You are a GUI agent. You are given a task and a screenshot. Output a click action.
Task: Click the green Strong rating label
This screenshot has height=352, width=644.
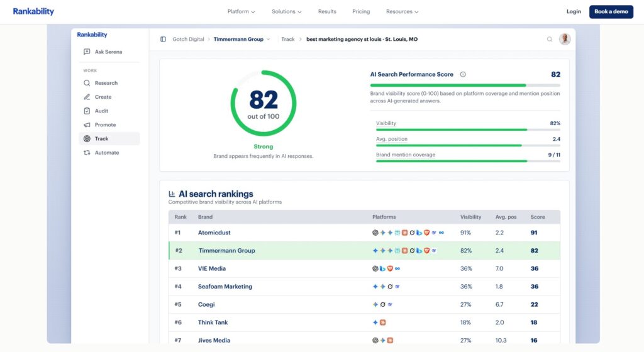point(264,146)
